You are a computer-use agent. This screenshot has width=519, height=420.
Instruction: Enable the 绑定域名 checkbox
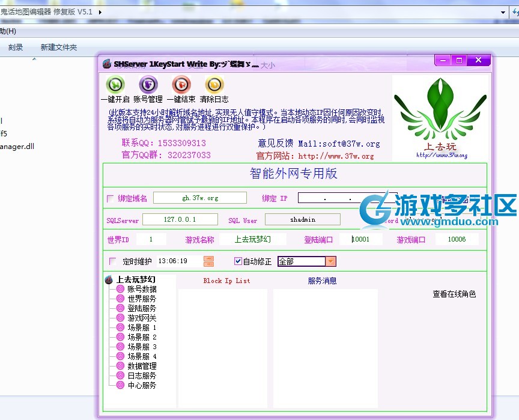point(110,198)
